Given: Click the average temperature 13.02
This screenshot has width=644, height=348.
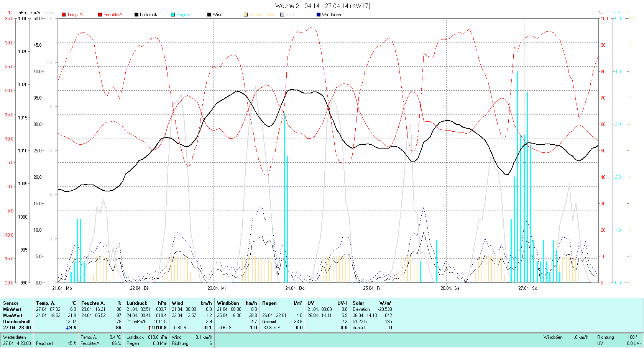Looking at the screenshot, I should 71,322.
